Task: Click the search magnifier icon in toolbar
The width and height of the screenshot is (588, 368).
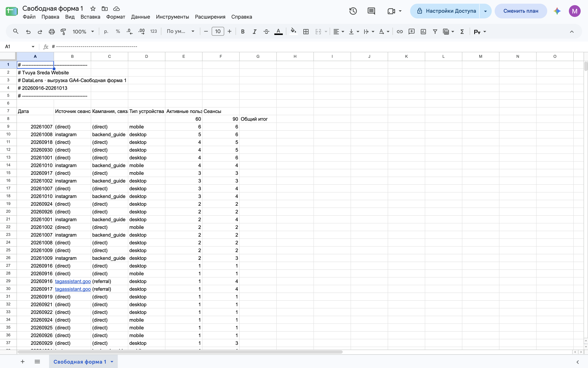Action: [16, 31]
